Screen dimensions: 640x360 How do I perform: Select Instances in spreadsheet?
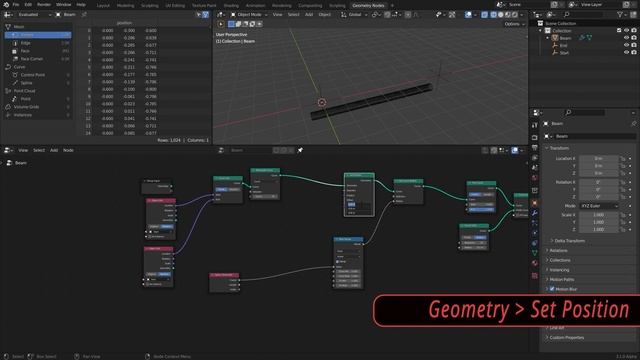point(22,115)
